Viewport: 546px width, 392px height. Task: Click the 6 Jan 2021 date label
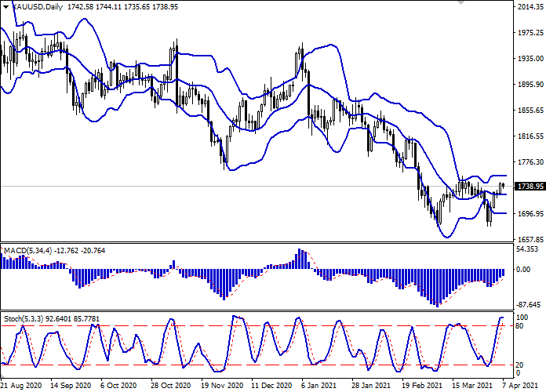click(x=318, y=386)
